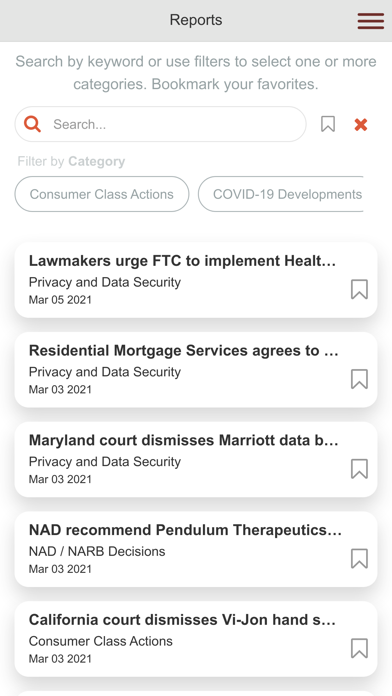Filter by Consumer Class Actions category
This screenshot has width=392, height=696.
pos(102,194)
